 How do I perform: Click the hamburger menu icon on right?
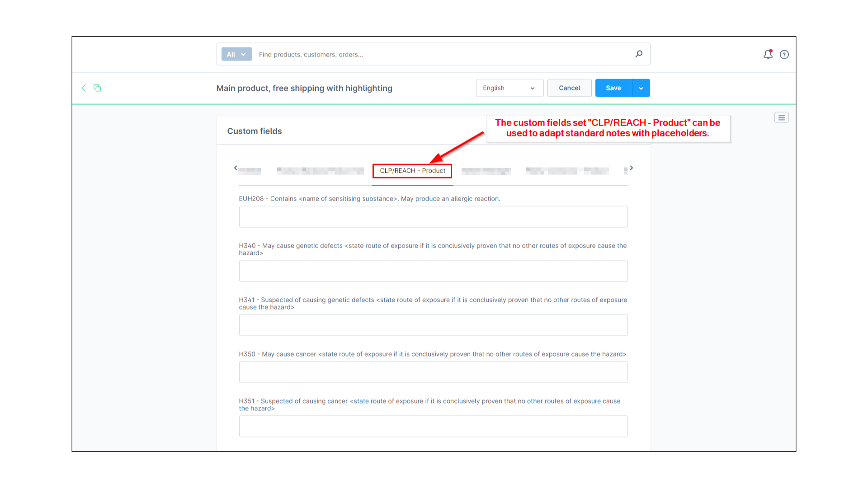point(782,118)
